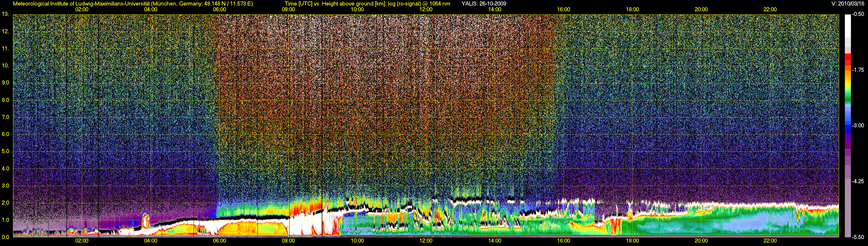The height and width of the screenshot is (246, 868).
Task: Click the -5.50 colorbar label
Action: (858, 237)
